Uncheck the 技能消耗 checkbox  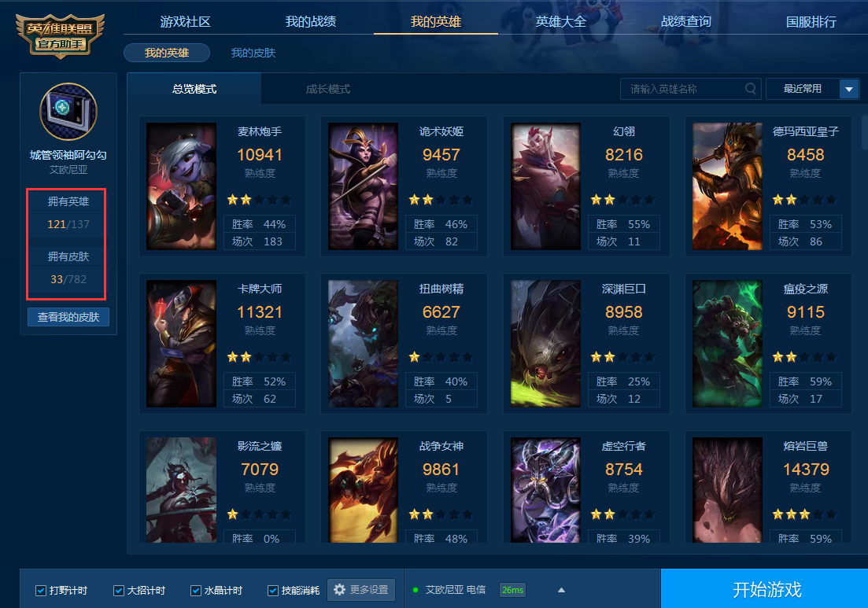[x=272, y=590]
